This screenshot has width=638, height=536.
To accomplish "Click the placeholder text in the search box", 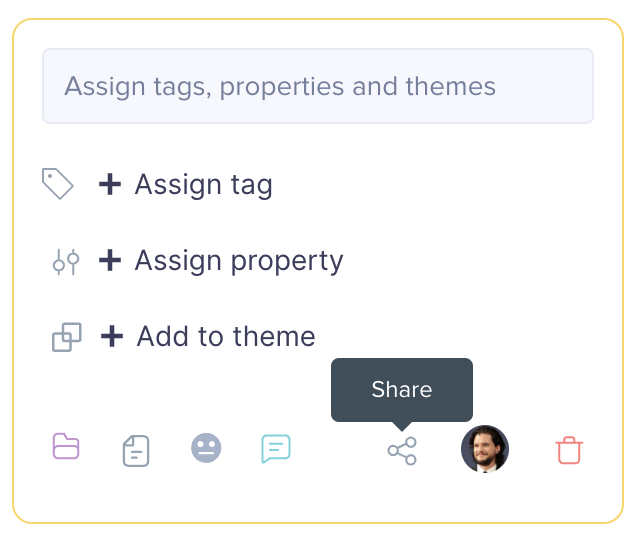I will point(280,86).
